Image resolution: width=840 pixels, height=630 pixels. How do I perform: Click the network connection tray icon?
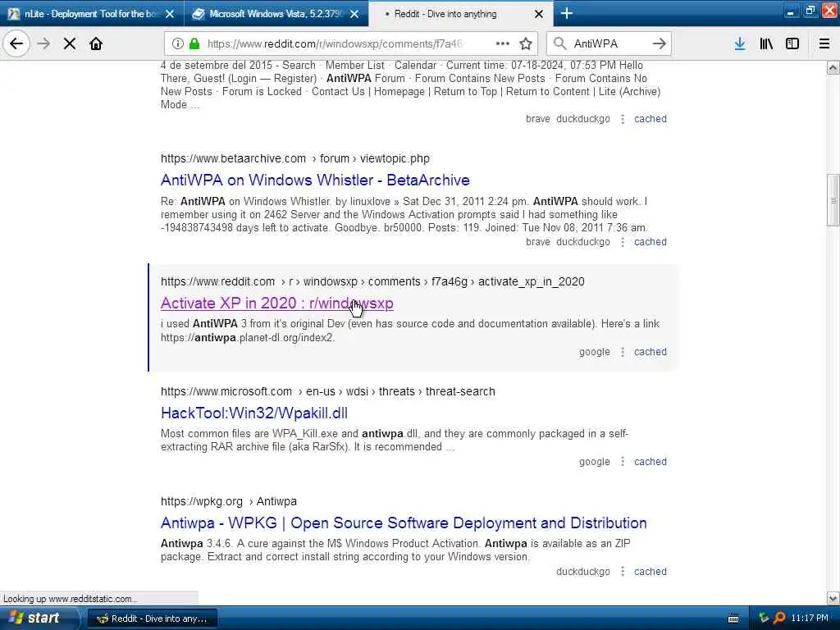764,619
